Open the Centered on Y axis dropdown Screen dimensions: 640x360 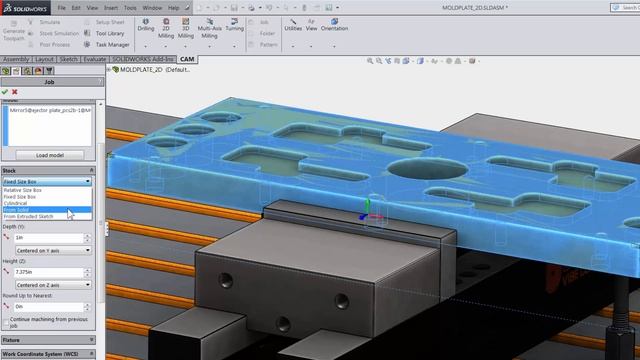53,250
